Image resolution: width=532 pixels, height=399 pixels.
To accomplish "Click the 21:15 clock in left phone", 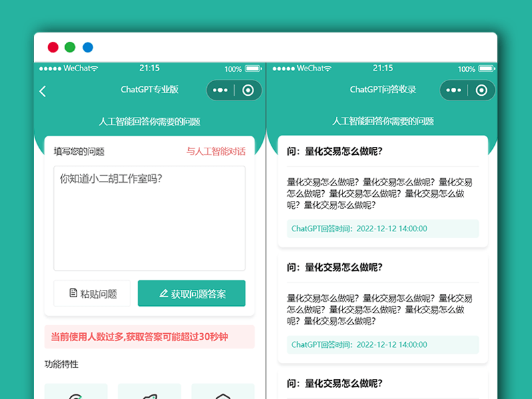I will pos(150,68).
